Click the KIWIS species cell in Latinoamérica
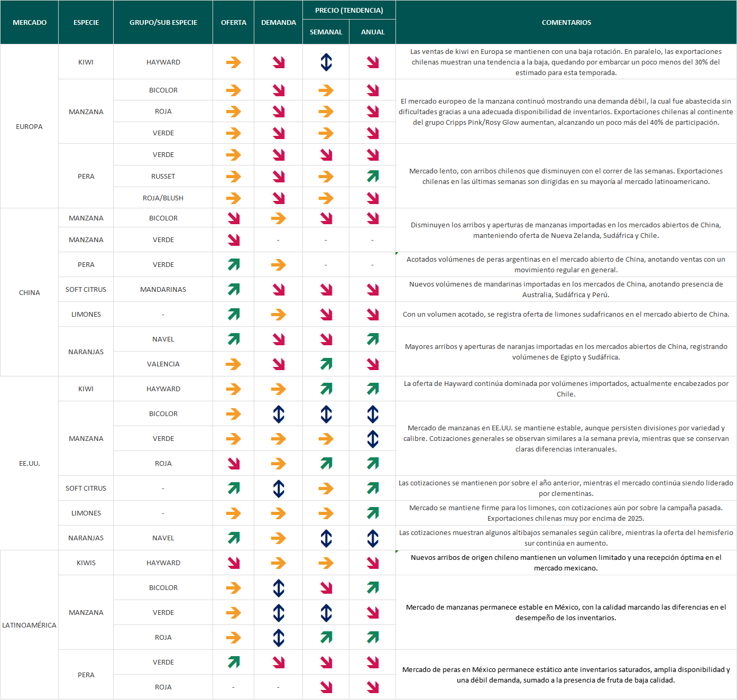Viewport: 737px width, 700px height. pos(86,563)
